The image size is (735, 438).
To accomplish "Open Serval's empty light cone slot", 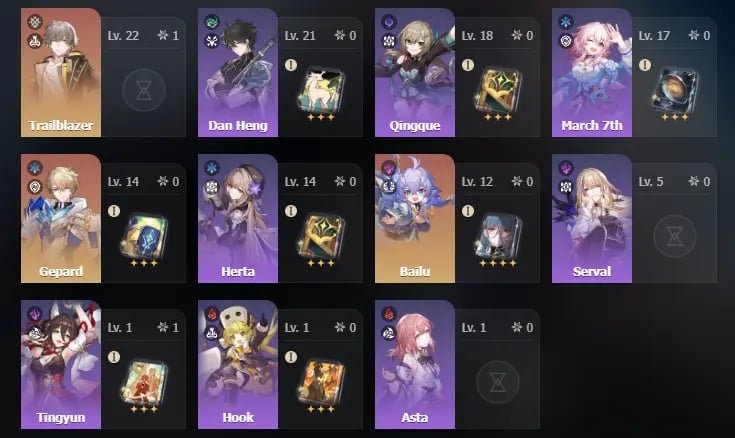I will [675, 236].
